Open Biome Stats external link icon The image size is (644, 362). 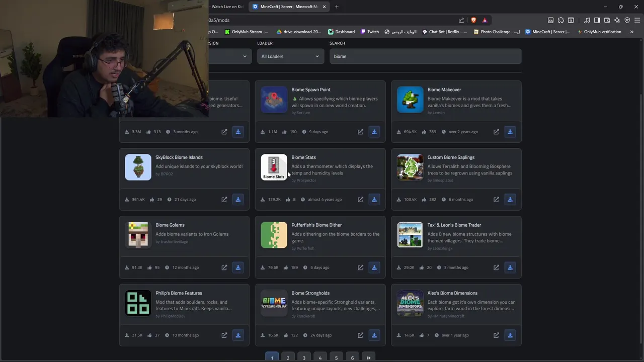(x=360, y=200)
